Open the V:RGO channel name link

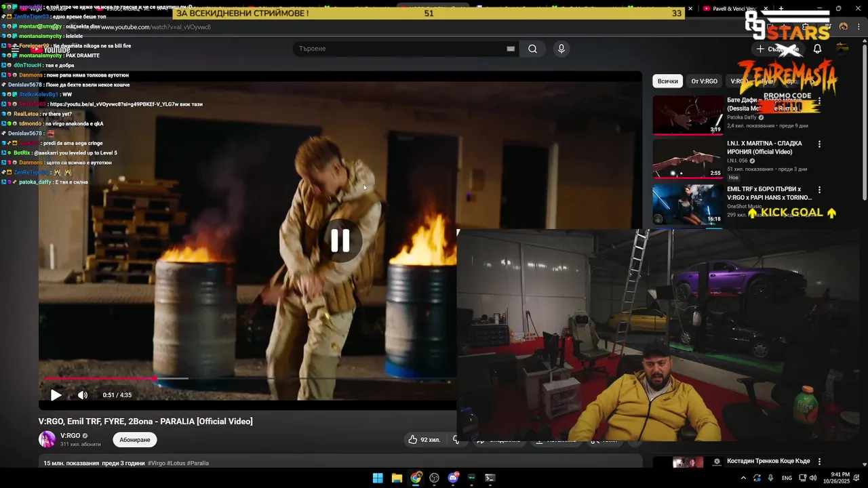[71, 436]
